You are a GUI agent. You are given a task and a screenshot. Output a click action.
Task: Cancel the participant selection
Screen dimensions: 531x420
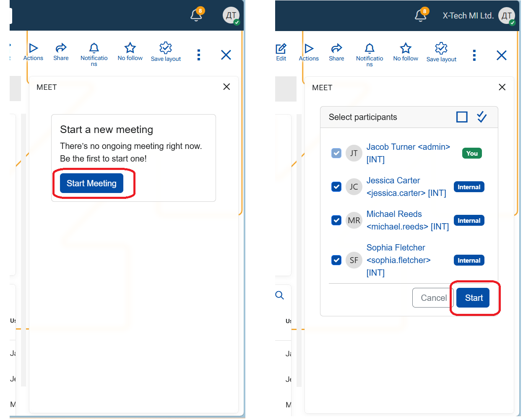[433, 298]
